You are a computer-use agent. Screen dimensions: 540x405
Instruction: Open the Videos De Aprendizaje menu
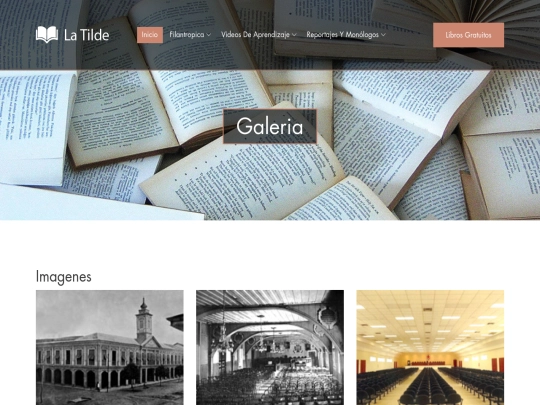click(x=255, y=35)
